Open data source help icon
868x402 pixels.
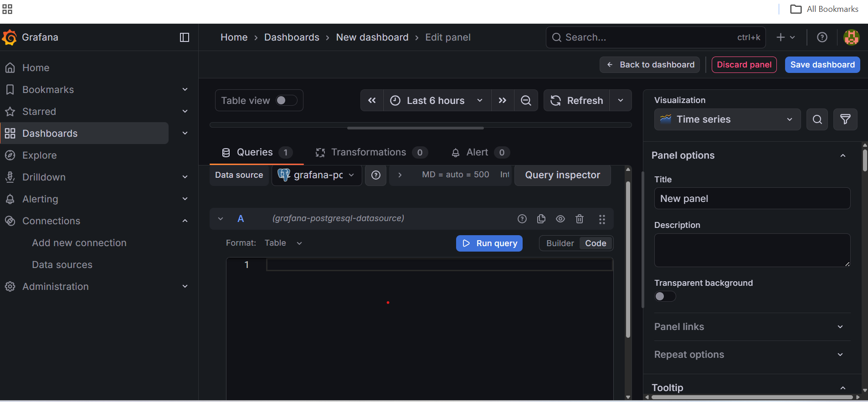tap(376, 175)
